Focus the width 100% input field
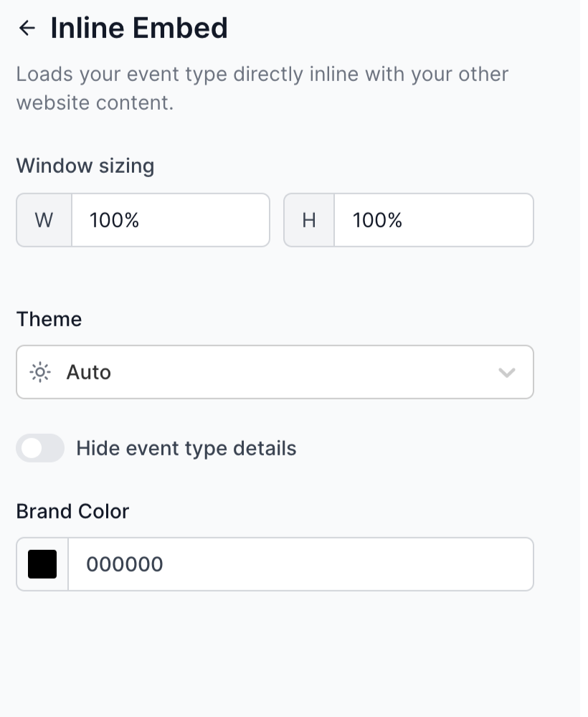This screenshot has width=588, height=717. [x=170, y=220]
